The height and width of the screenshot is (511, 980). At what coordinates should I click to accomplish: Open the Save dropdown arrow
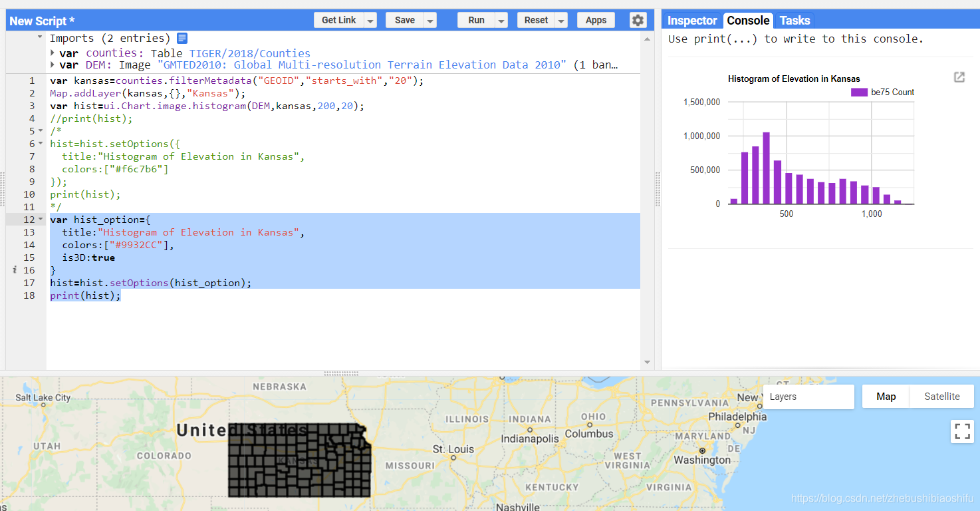430,21
